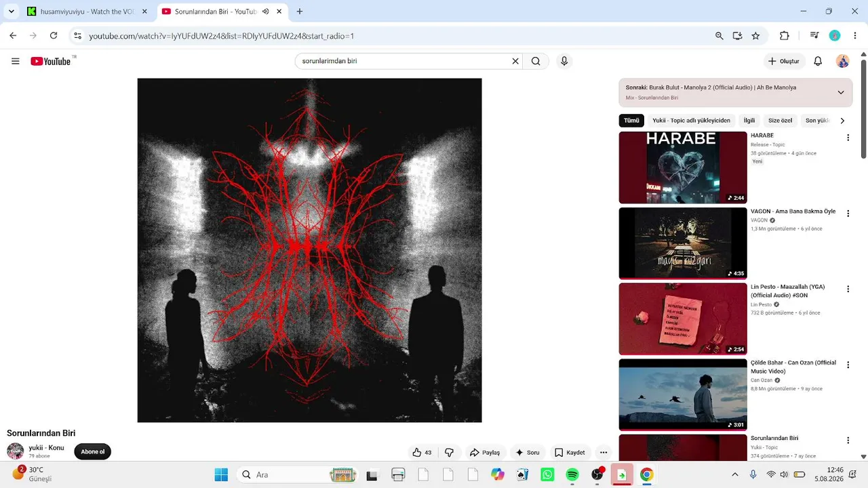The height and width of the screenshot is (488, 868).
Task: Select the Tümü filter chip
Action: click(631, 121)
